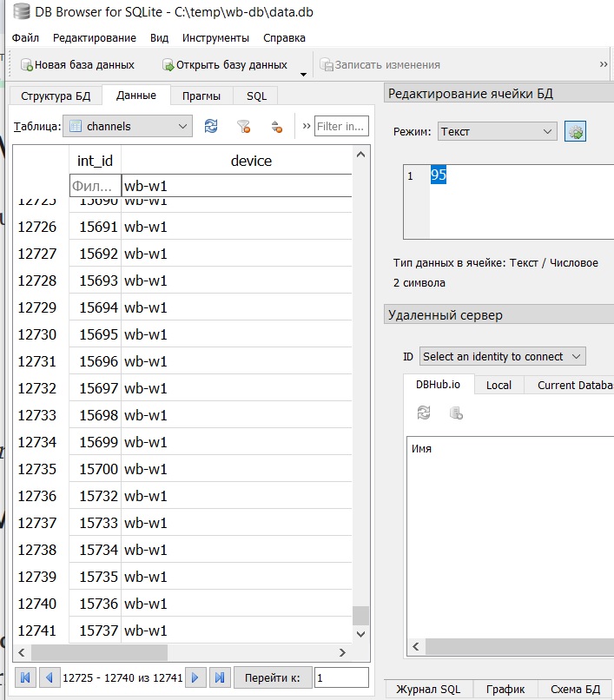Click the 'Filter in...' search field
The height and width of the screenshot is (700, 614).
(x=341, y=126)
